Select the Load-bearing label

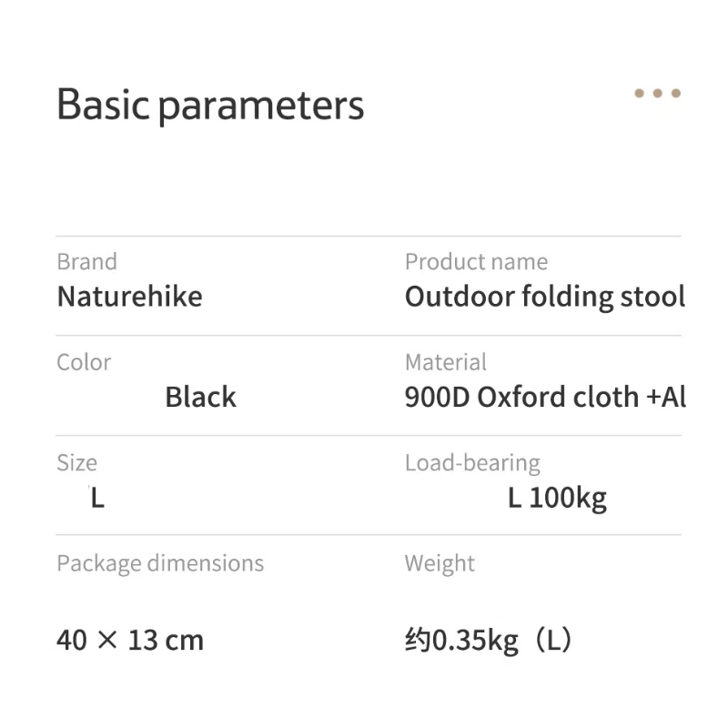(x=472, y=462)
